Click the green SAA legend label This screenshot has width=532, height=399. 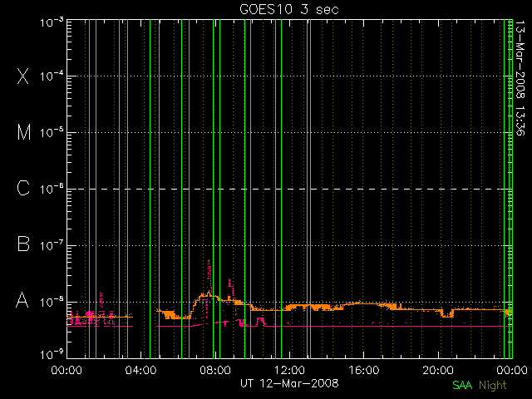point(462,385)
